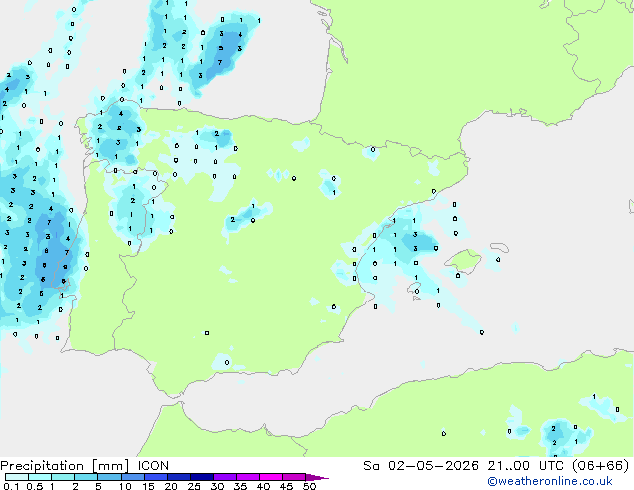Click the legend value '35'
The height and width of the screenshot is (490, 634).
coord(240,486)
